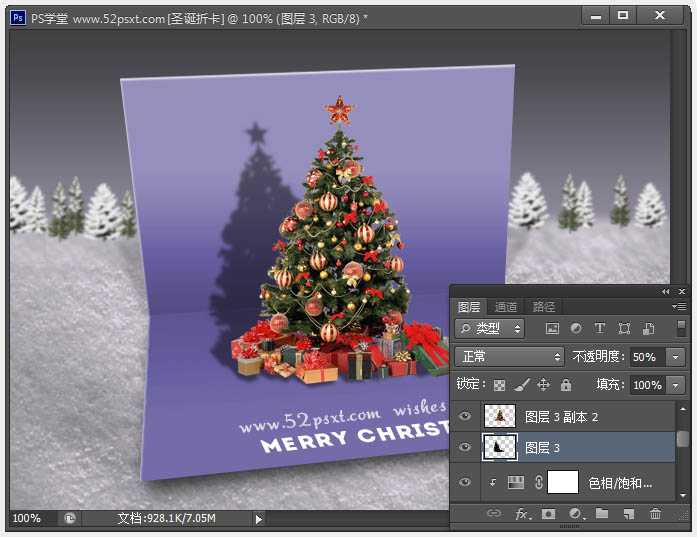Viewport: 697px width, 537px height.
Task: Click the Photoshop Ps title icon
Action: (18, 18)
